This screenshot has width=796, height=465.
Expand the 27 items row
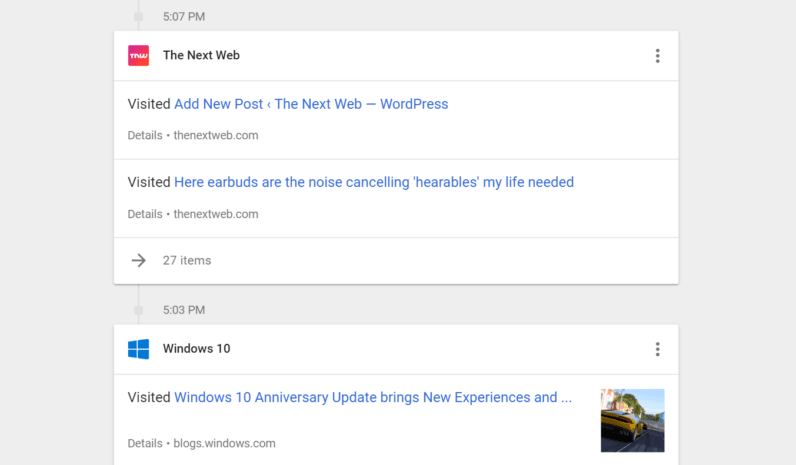pyautogui.click(x=396, y=261)
